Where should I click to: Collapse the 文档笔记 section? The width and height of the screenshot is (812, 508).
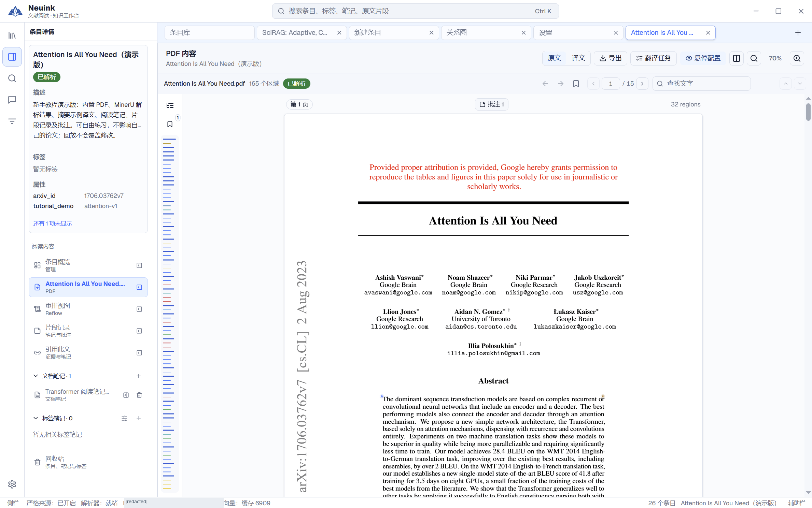click(36, 376)
